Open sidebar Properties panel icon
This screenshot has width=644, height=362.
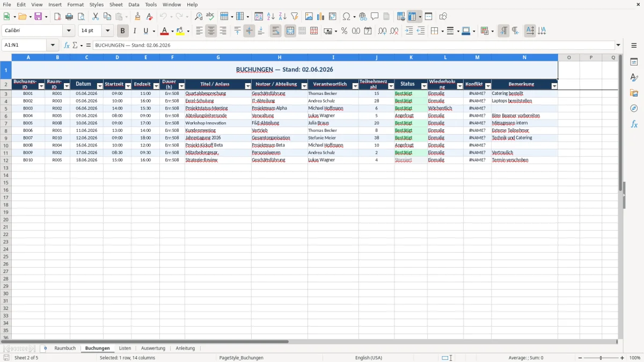point(634,62)
